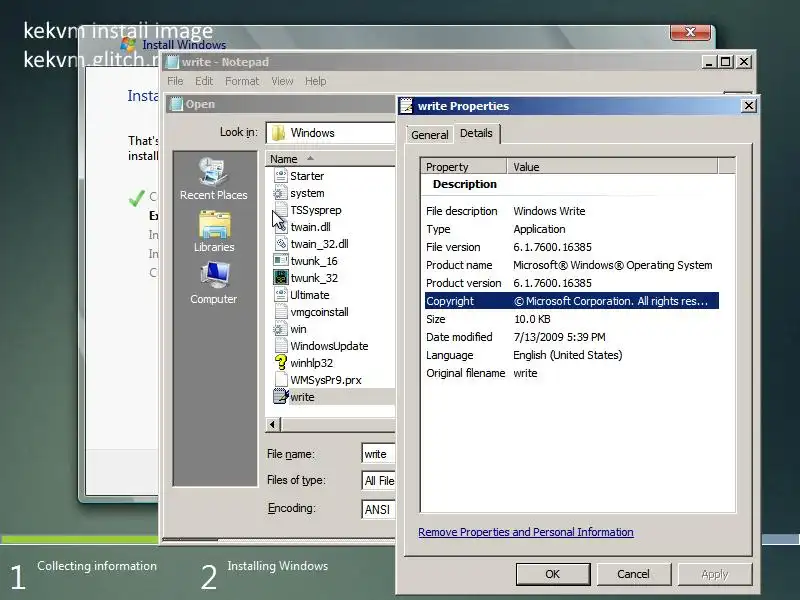This screenshot has width=800, height=600.
Task: Select the WindowsUpdate log file icon
Action: point(281,346)
